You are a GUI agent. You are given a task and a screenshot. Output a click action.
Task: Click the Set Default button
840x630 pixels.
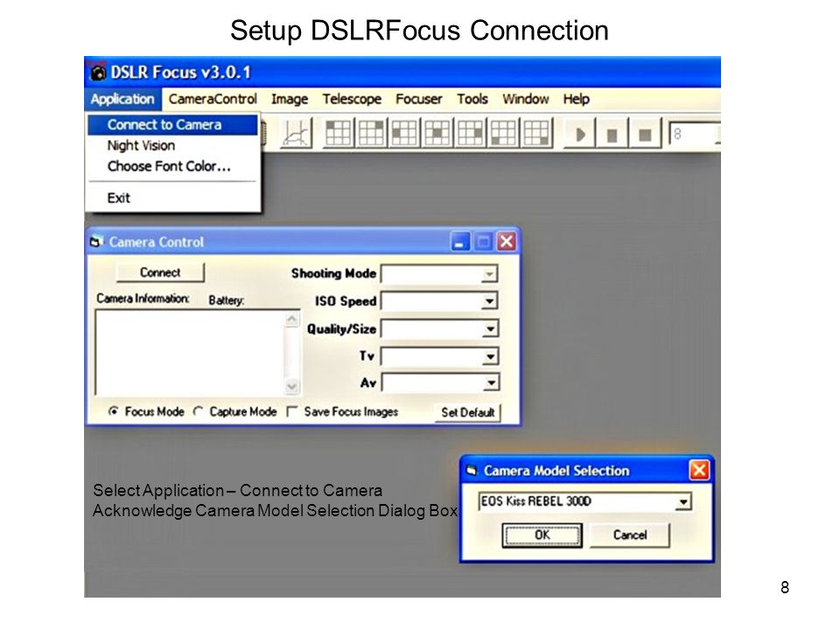pos(467,412)
